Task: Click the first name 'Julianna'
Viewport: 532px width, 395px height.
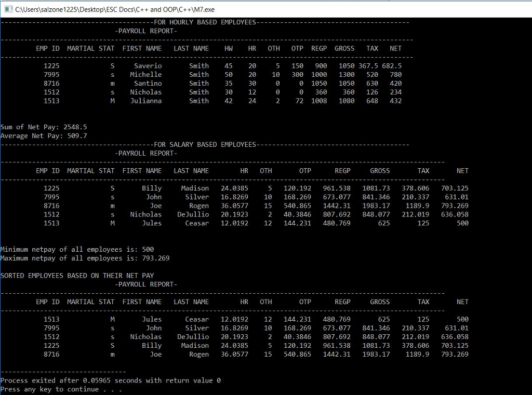Action: tap(145, 101)
